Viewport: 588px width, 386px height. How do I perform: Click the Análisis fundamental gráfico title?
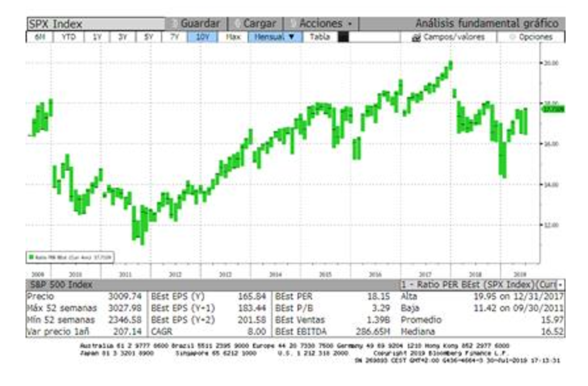(x=487, y=24)
